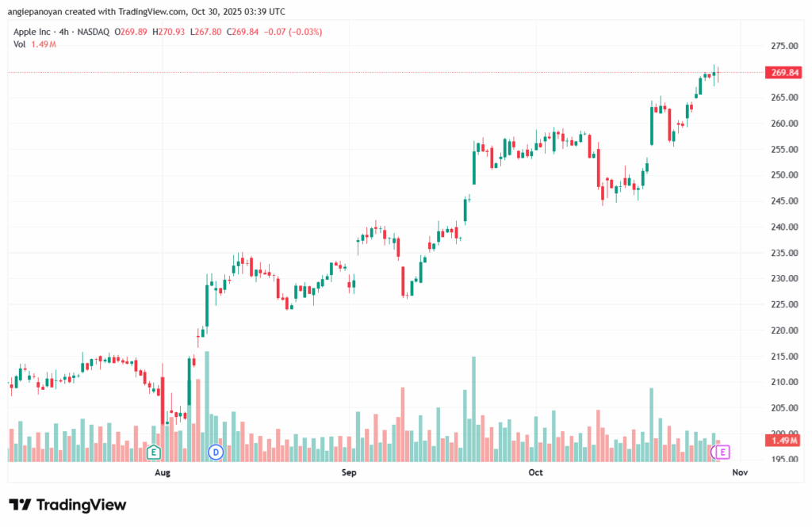Click the 235.00 price scale label
Image resolution: width=812 pixels, height=527 pixels.
pos(783,253)
